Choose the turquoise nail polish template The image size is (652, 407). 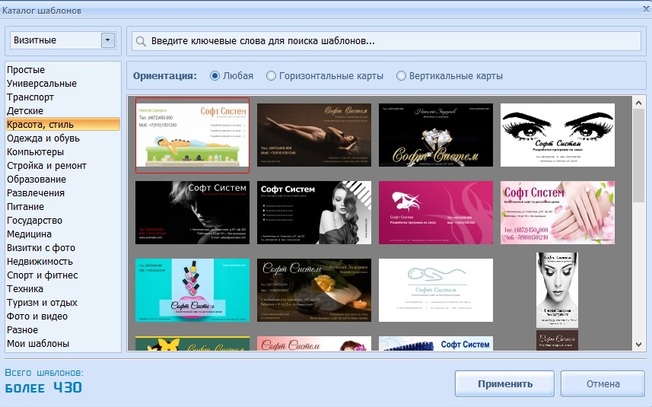(x=193, y=289)
